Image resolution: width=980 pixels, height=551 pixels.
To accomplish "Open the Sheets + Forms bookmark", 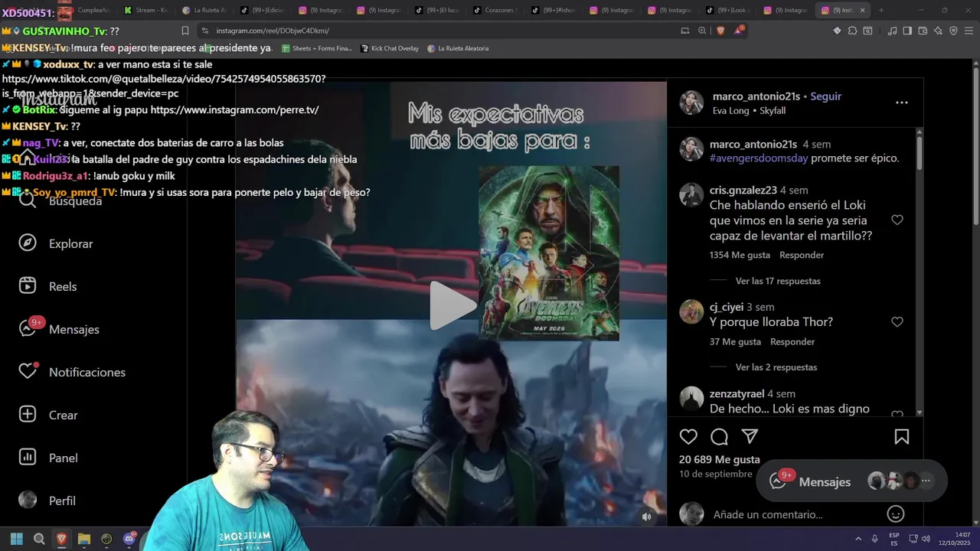I will tap(317, 48).
